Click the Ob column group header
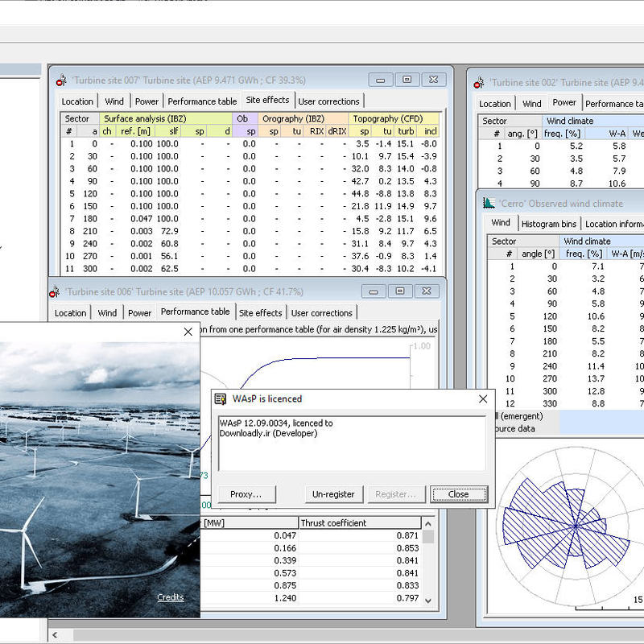 pyautogui.click(x=245, y=118)
